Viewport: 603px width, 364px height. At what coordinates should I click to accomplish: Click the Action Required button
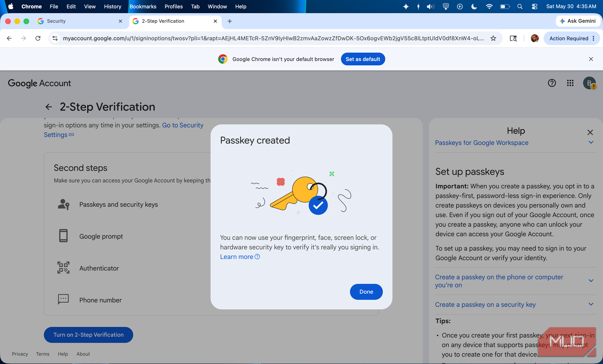pyautogui.click(x=569, y=38)
